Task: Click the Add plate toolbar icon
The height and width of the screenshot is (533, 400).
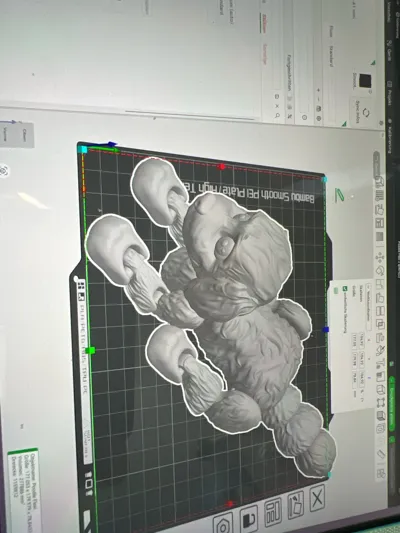Action: coord(380,196)
